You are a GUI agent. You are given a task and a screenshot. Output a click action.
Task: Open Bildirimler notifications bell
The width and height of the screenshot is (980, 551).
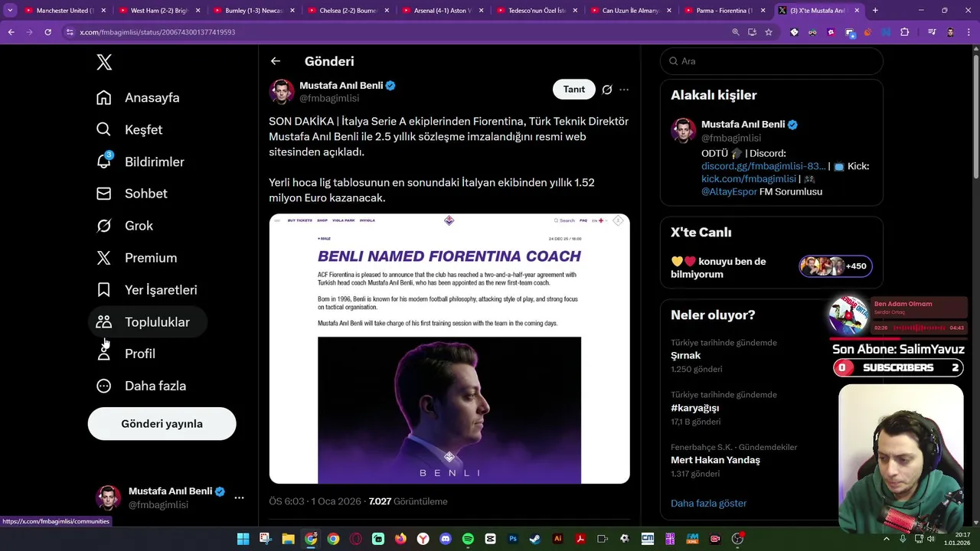click(104, 161)
